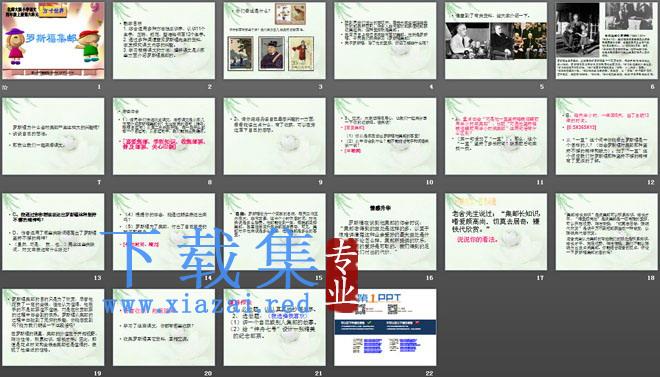Open slide 17 quoting 老舍先生
Screen dimensions: 660x377
(496, 232)
